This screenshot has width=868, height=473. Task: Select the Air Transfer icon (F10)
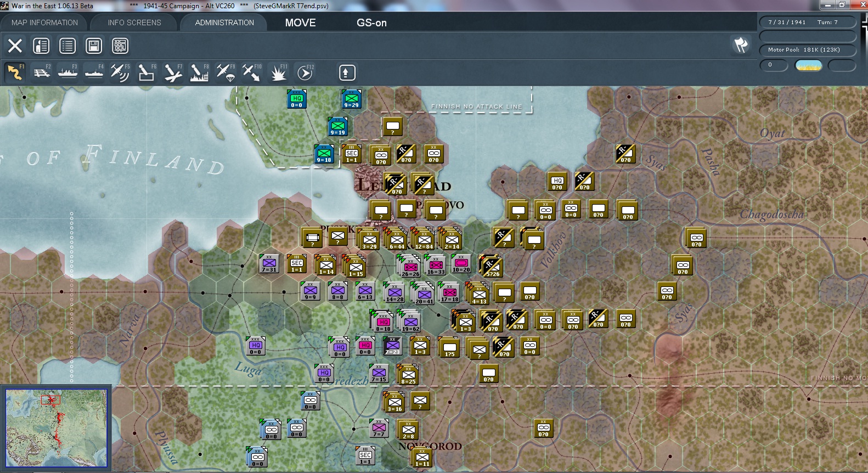252,72
